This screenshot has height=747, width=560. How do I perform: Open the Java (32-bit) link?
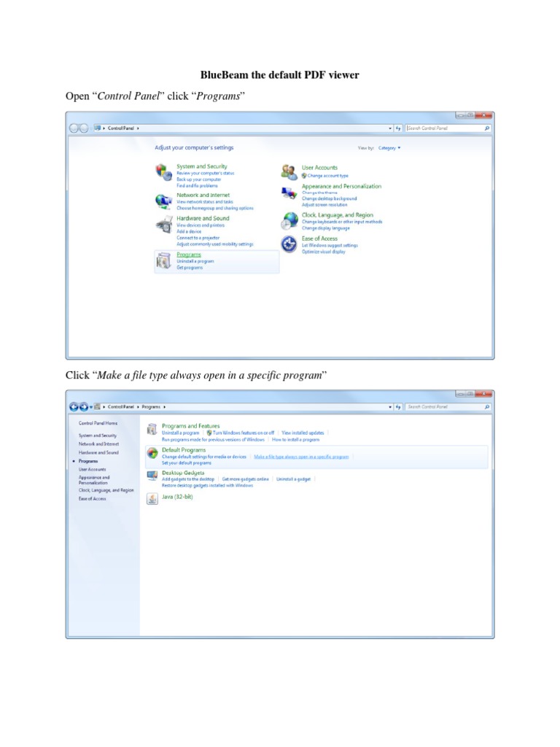coord(177,497)
